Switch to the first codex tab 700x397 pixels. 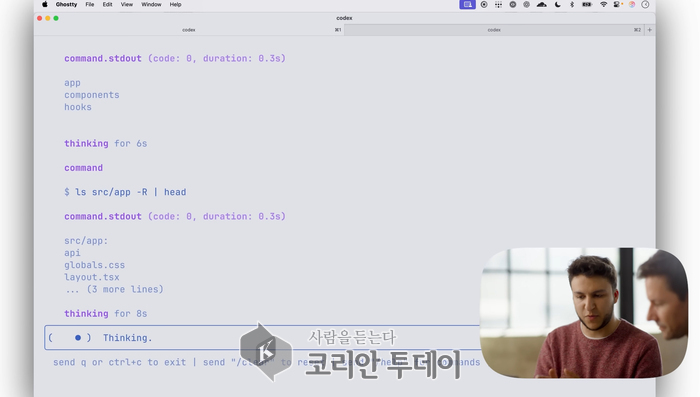pyautogui.click(x=189, y=30)
